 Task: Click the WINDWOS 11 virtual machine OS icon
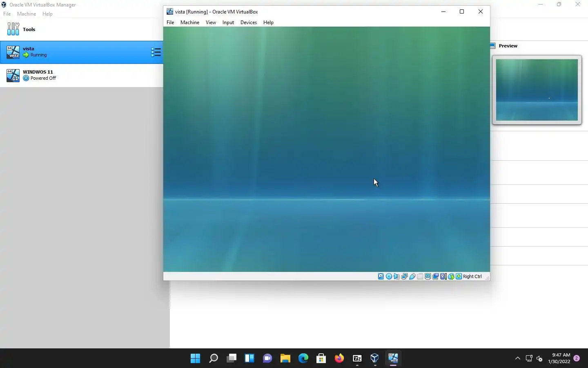[13, 75]
